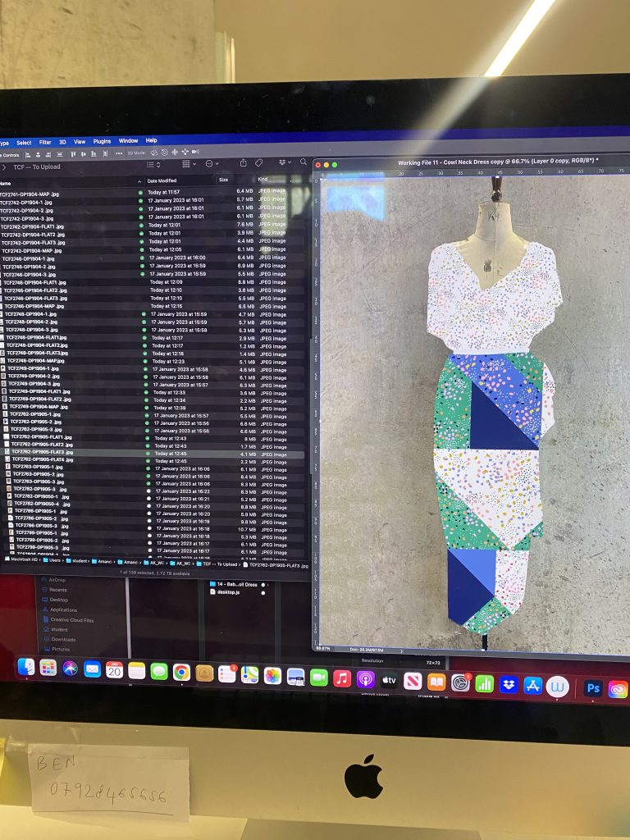The height and width of the screenshot is (840, 630).
Task: Switch to Photoshop via Dock icon
Action: (x=593, y=688)
